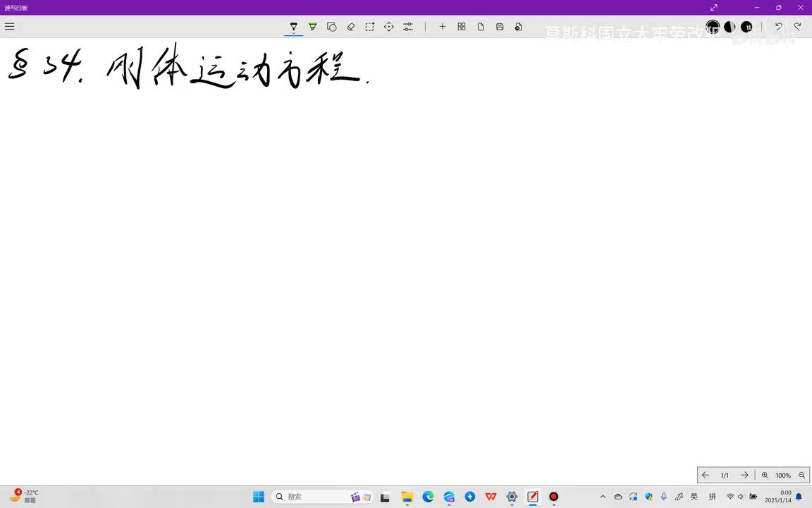Pick the rectangular selection tool
812x508 pixels.
370,26
